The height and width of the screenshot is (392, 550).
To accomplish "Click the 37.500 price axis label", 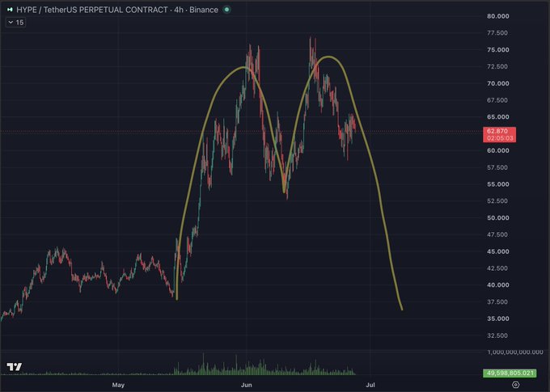I will tap(497, 302).
